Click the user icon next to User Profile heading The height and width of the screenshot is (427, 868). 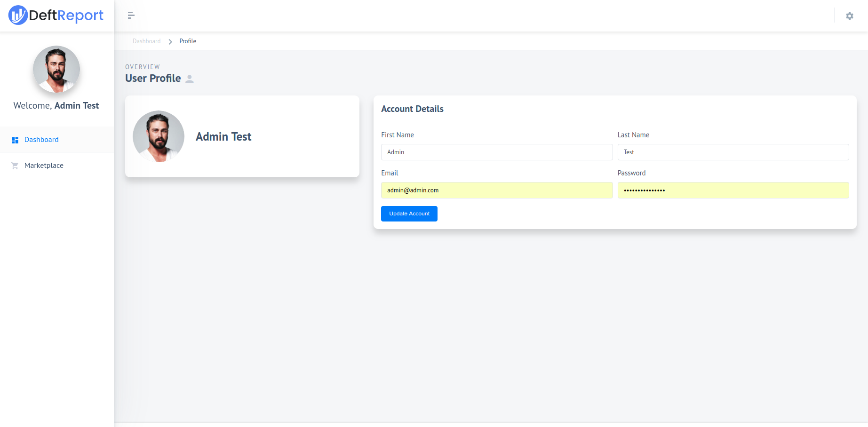coord(190,79)
